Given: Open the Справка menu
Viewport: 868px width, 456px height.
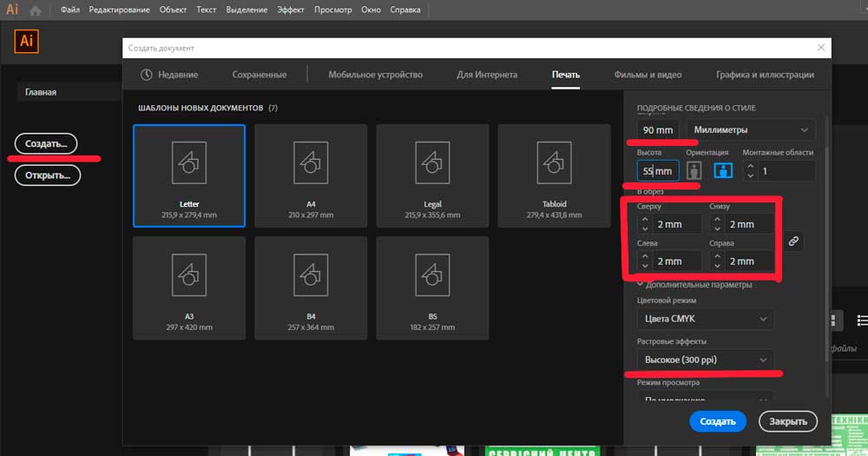Looking at the screenshot, I should (x=405, y=10).
